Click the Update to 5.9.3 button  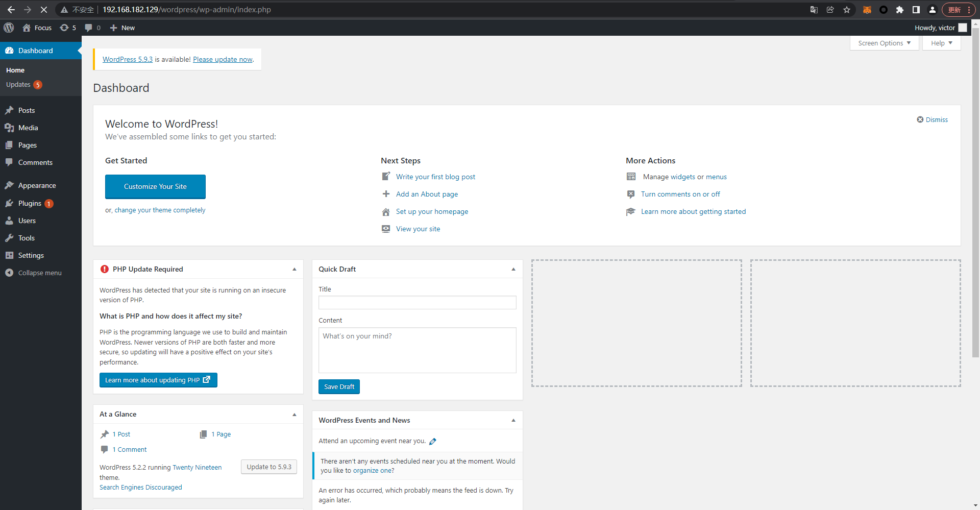(x=269, y=467)
